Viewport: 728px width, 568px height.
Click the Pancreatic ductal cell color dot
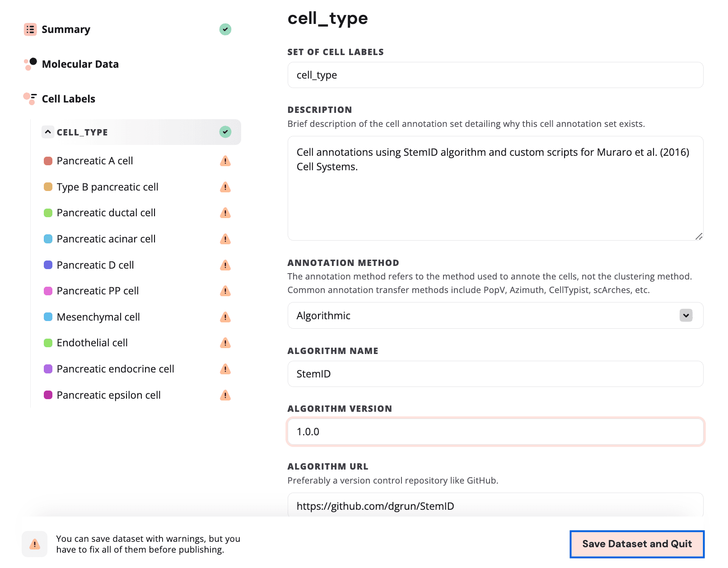[x=48, y=213]
